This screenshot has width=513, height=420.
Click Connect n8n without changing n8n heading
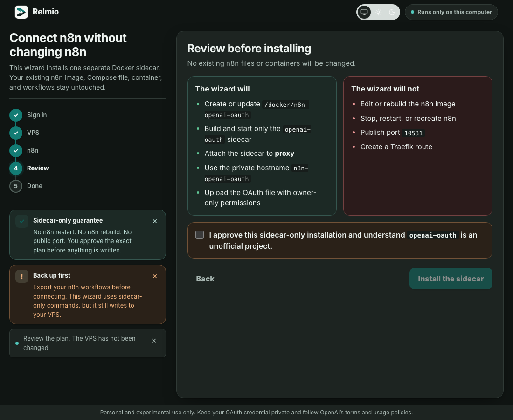(x=68, y=45)
